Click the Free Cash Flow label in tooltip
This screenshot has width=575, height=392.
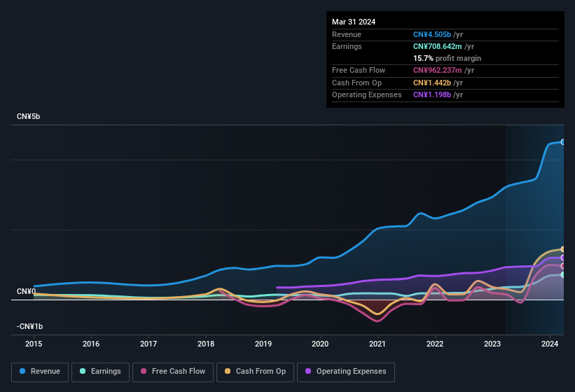[359, 70]
